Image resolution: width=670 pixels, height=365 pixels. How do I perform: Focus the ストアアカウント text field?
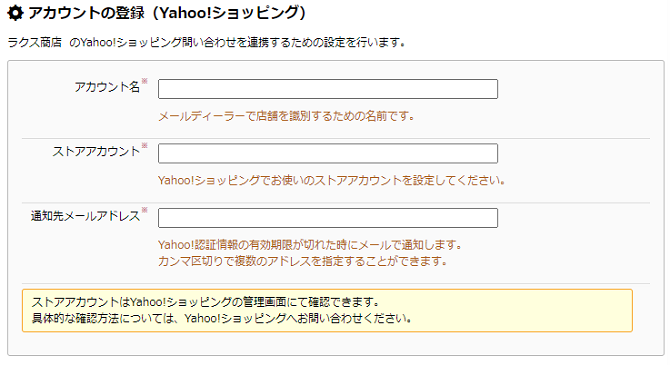pos(328,153)
